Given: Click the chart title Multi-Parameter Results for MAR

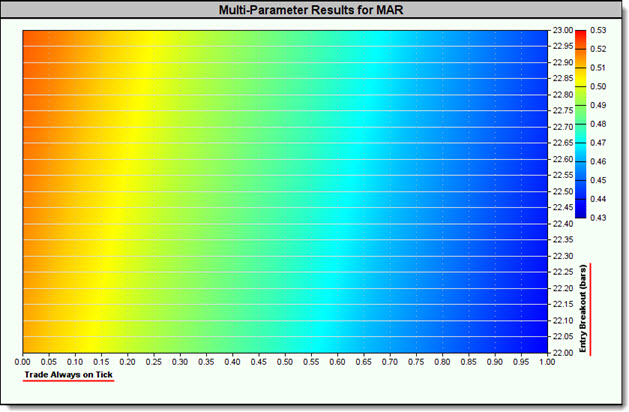Looking at the screenshot, I should [316, 10].
